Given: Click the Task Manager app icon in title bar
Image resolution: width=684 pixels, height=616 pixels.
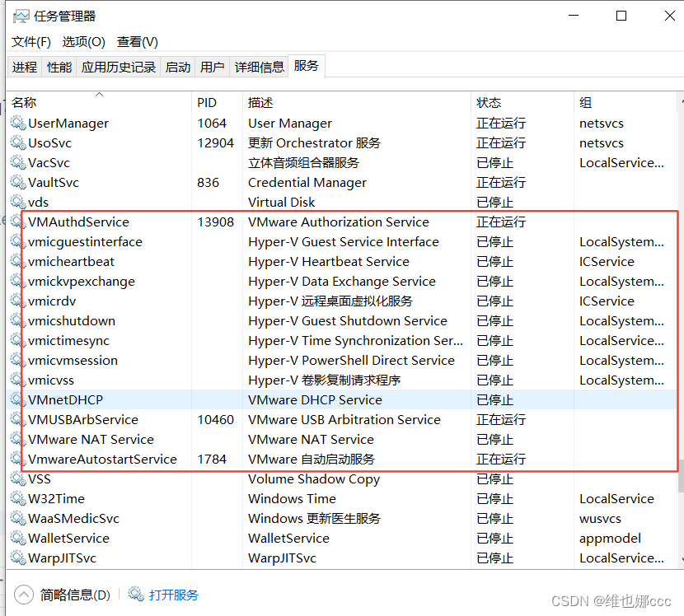Looking at the screenshot, I should pos(21,16).
